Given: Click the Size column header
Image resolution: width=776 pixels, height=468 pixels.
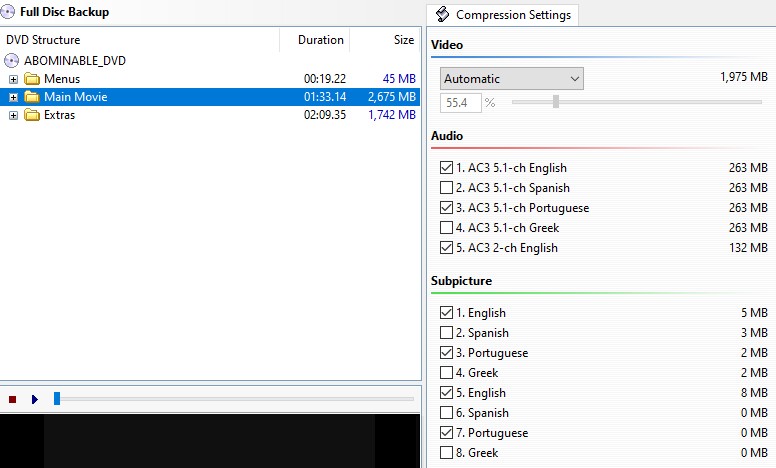Looking at the screenshot, I should (x=385, y=40).
